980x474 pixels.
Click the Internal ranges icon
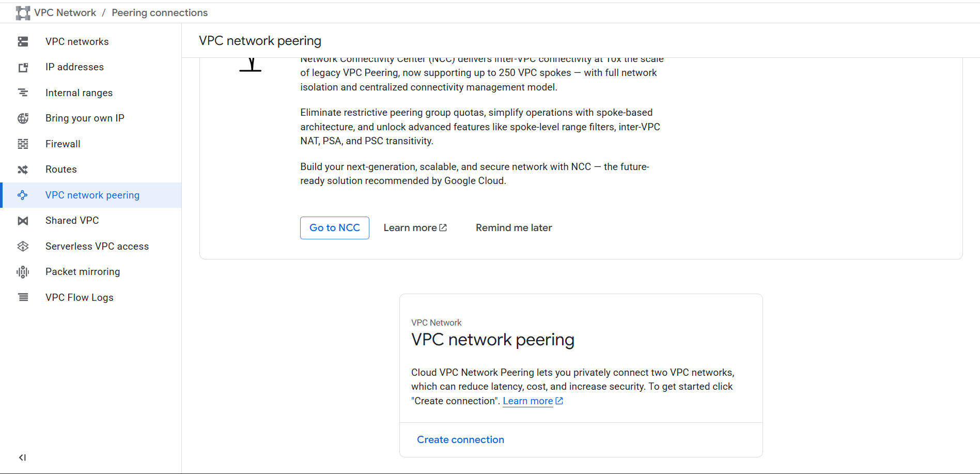pos(23,92)
